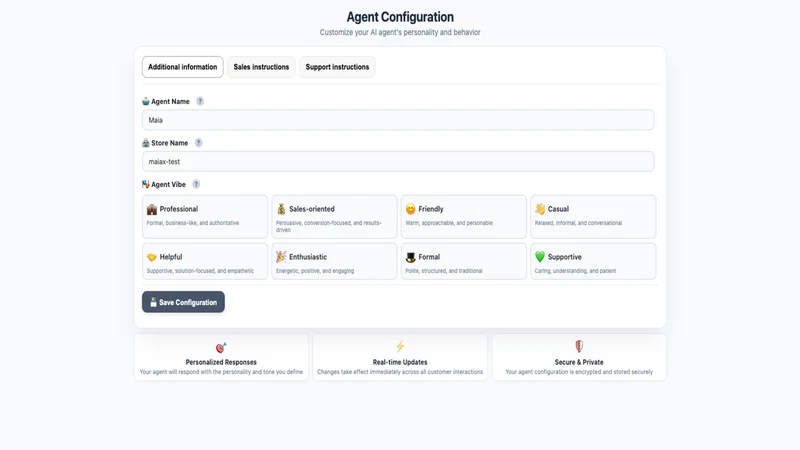Image resolution: width=800 pixels, height=450 pixels.
Task: Click the 'Formal, business-like, and authoritative' description
Action: click(193, 223)
